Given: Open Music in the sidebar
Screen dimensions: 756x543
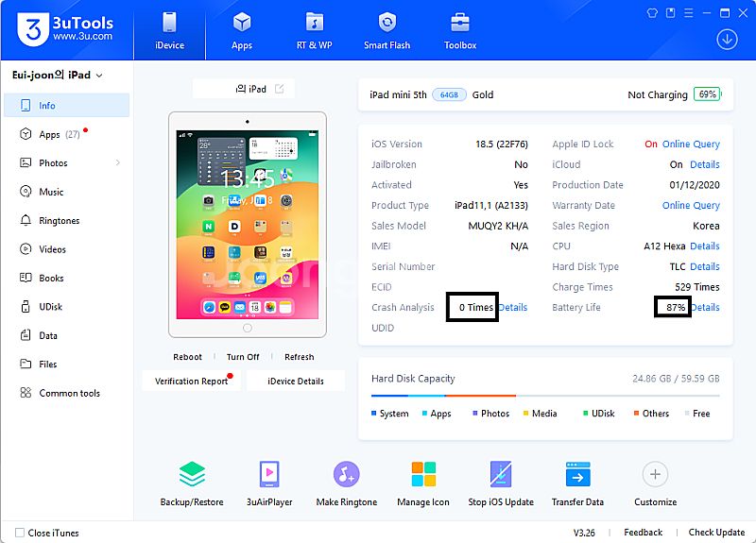Looking at the screenshot, I should coord(66,192).
